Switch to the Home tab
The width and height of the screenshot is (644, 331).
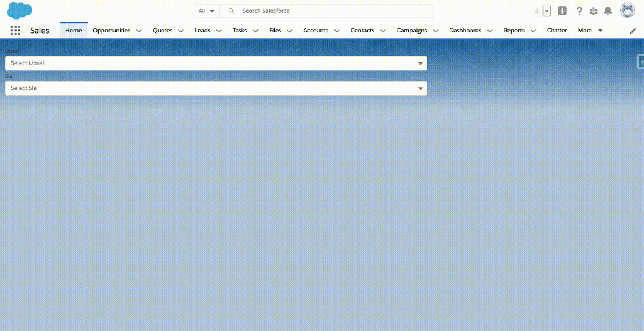coord(74,30)
